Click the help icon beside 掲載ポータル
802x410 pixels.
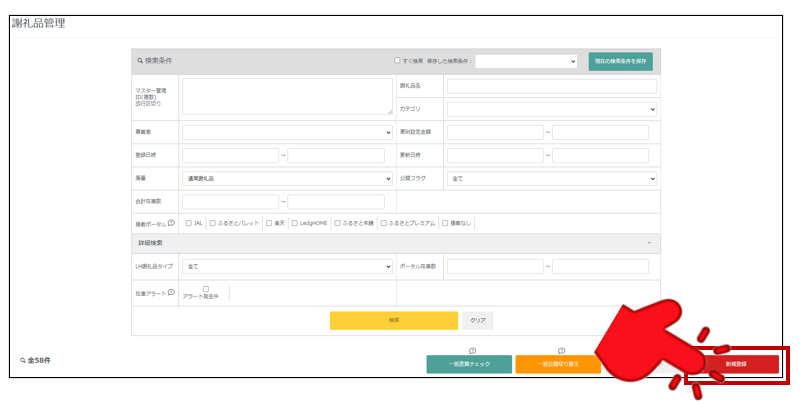(x=172, y=223)
